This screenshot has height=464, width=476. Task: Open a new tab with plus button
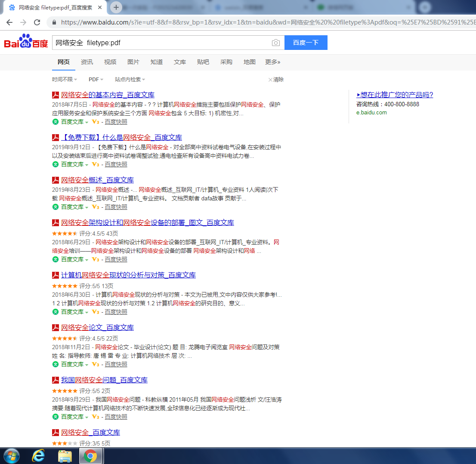[116, 7]
